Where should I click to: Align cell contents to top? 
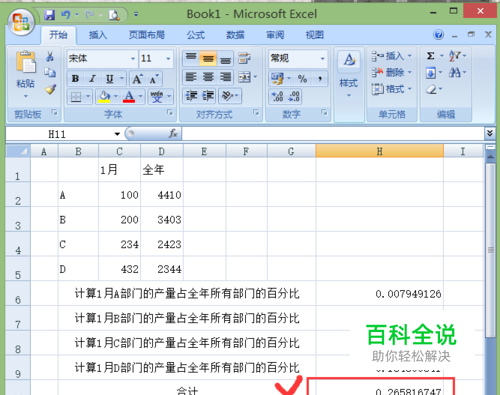coord(191,58)
